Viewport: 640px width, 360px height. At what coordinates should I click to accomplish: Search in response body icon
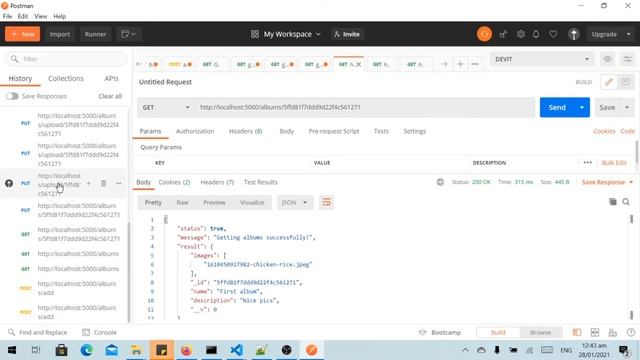click(x=626, y=202)
